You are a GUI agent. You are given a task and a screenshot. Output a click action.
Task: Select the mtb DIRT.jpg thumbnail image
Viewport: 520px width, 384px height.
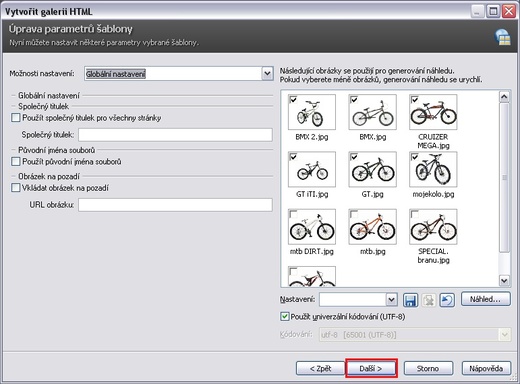[312, 227]
